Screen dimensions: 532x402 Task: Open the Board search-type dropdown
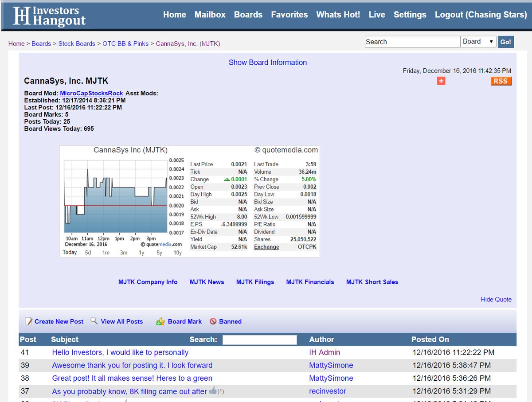478,42
